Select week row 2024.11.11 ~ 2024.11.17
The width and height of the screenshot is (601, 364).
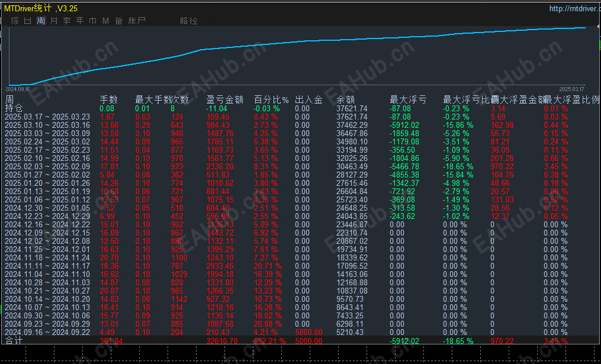[47, 266]
